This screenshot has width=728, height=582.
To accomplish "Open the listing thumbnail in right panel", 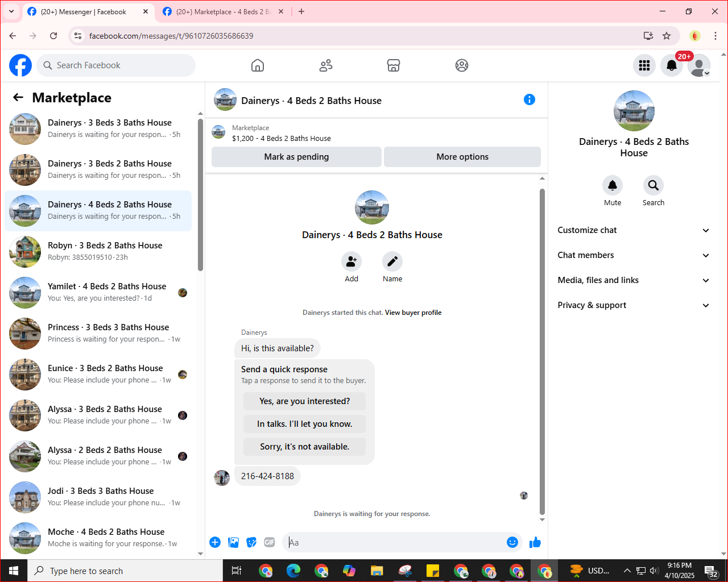I will point(634,111).
